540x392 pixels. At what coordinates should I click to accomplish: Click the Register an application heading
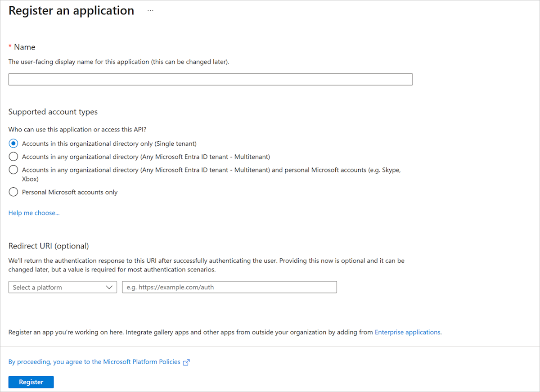click(x=71, y=10)
